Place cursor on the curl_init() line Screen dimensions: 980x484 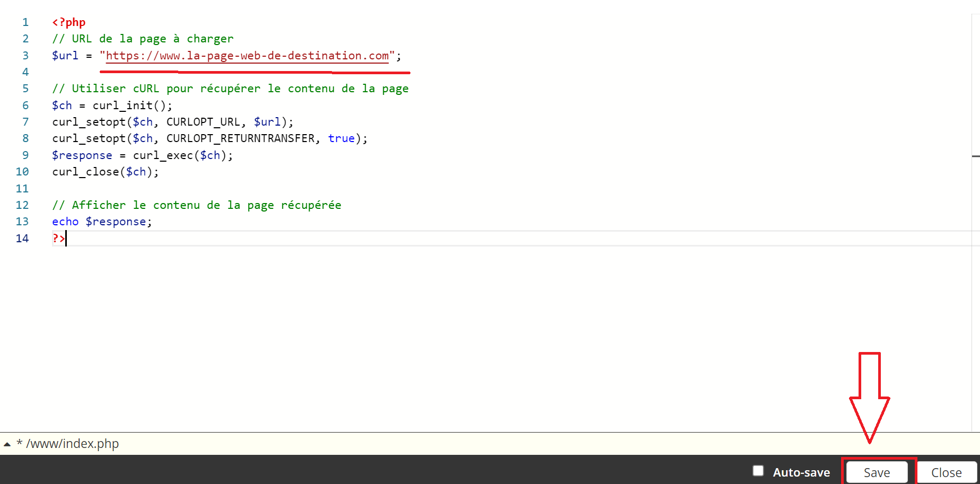[112, 105]
